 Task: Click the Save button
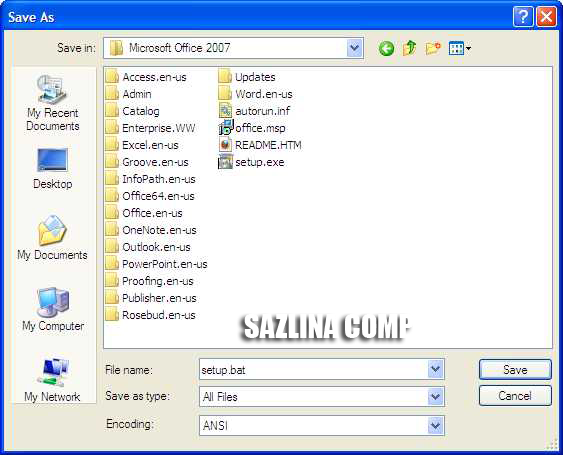[x=515, y=370]
